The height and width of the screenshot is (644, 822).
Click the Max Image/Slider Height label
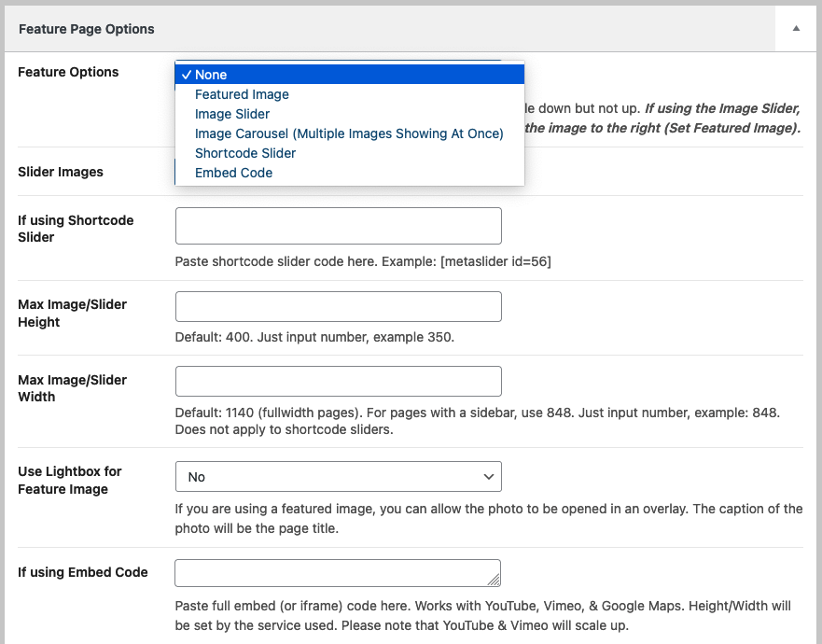[73, 313]
